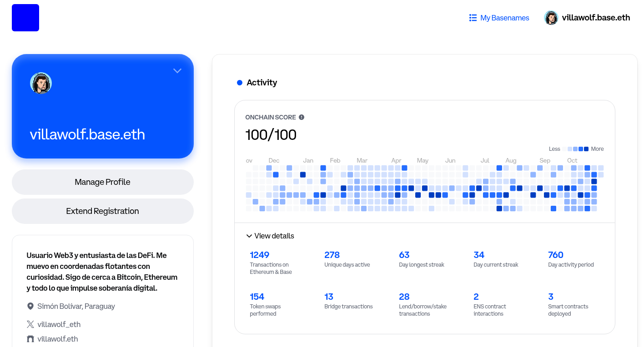
Task: Click the 100/100 onchain score value
Action: coord(271,135)
